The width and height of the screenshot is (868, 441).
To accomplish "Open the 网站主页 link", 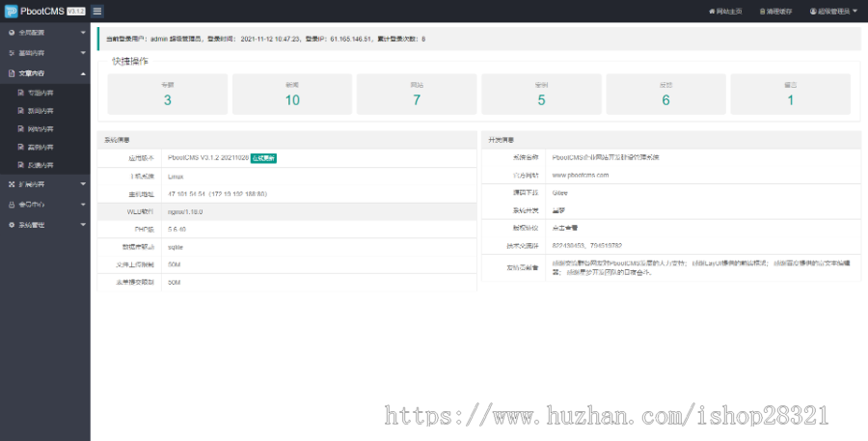I will click(729, 11).
